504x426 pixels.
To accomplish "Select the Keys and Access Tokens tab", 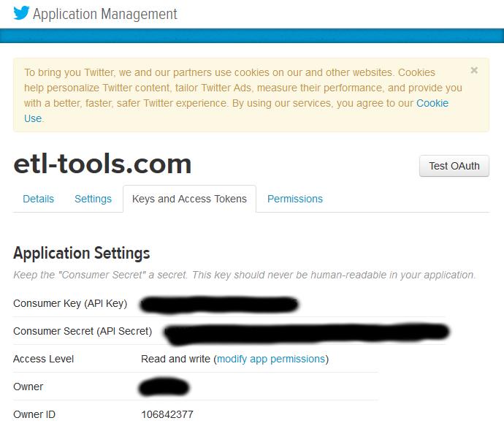I will (189, 199).
